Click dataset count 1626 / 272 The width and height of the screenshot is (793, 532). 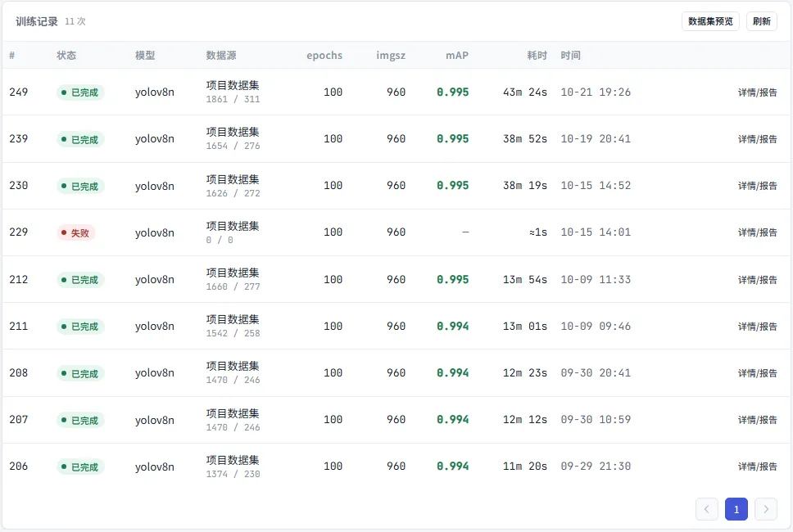coord(233,193)
